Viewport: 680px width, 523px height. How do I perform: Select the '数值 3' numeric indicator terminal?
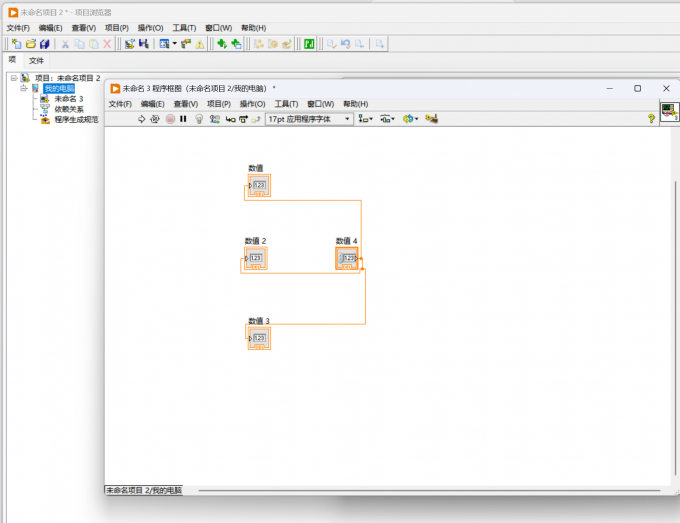[x=259, y=338]
